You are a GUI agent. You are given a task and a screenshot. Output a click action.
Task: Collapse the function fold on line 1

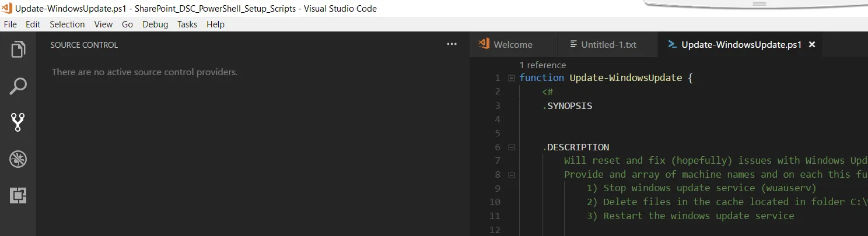pyautogui.click(x=511, y=78)
